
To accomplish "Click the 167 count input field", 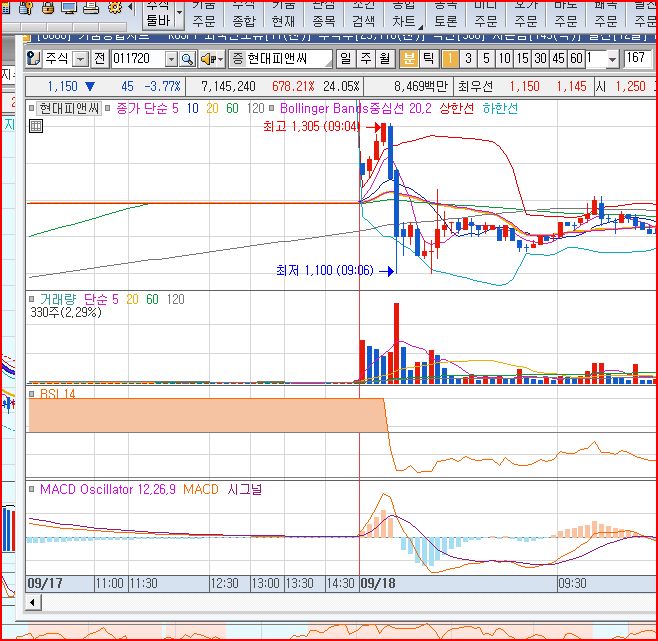I will pos(636,59).
